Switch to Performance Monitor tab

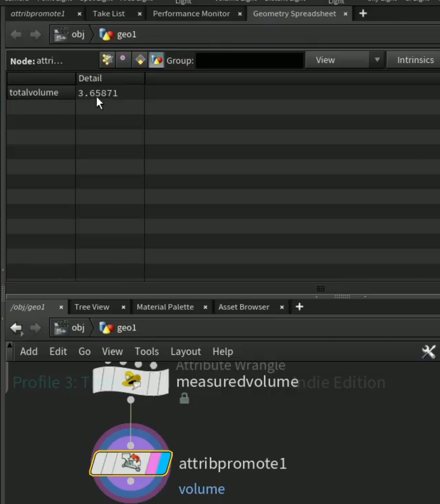pyautogui.click(x=191, y=14)
